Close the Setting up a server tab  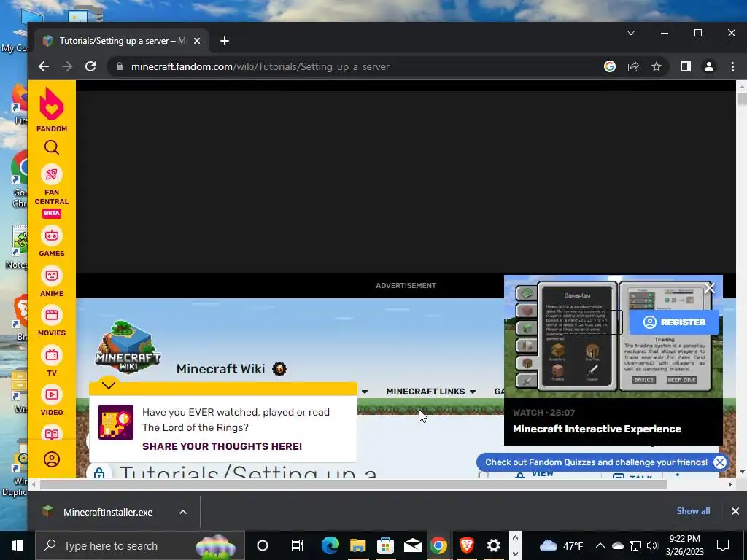(197, 41)
